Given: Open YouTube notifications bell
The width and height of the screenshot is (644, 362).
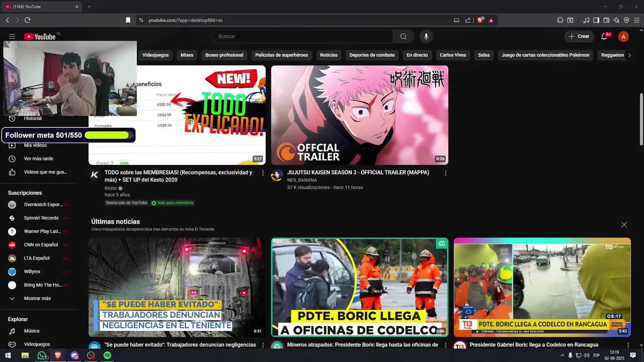Looking at the screenshot, I should pyautogui.click(x=604, y=36).
